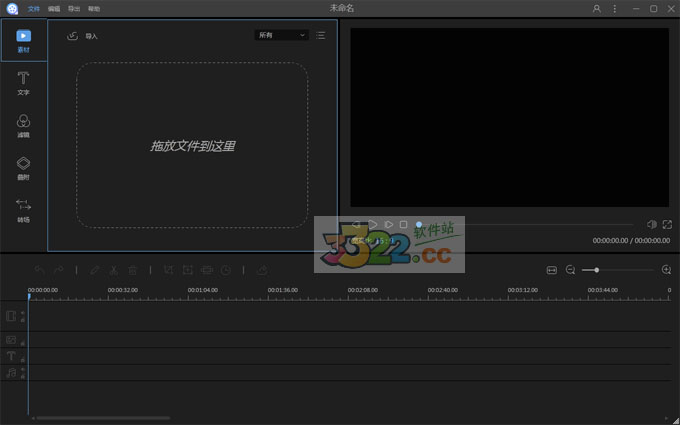This screenshot has height=425, width=680.
Task: Click the music track note icon
Action: 11,373
